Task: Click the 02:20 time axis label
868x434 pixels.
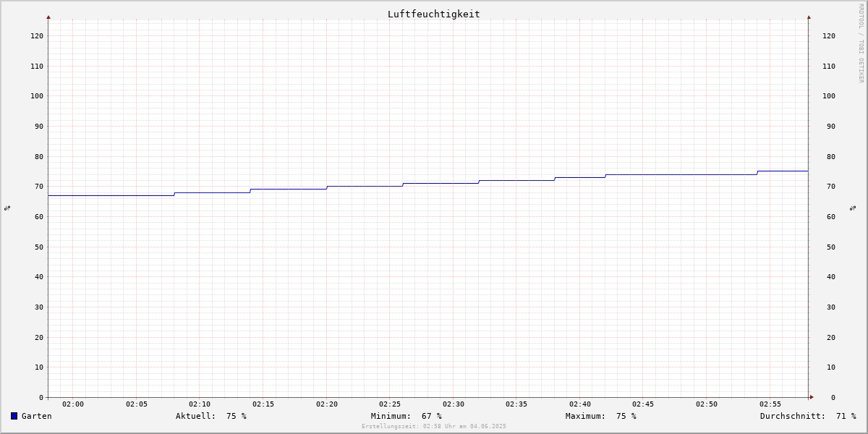Action: tap(327, 404)
